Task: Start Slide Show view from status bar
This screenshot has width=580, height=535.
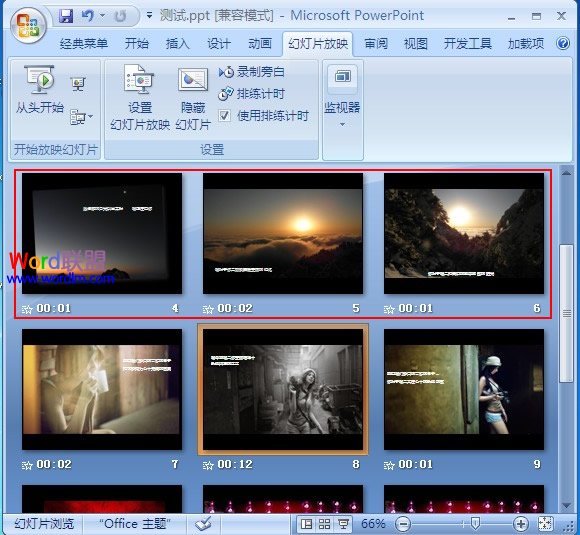Action: point(343,524)
